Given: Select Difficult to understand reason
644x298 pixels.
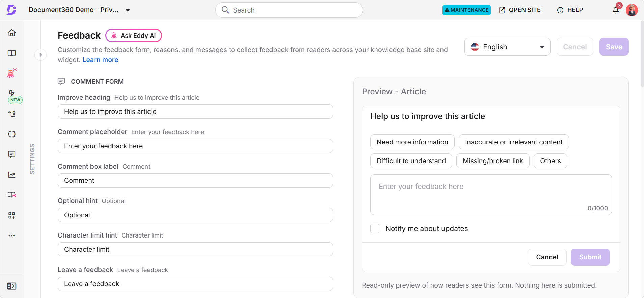Looking at the screenshot, I should click(x=411, y=161).
